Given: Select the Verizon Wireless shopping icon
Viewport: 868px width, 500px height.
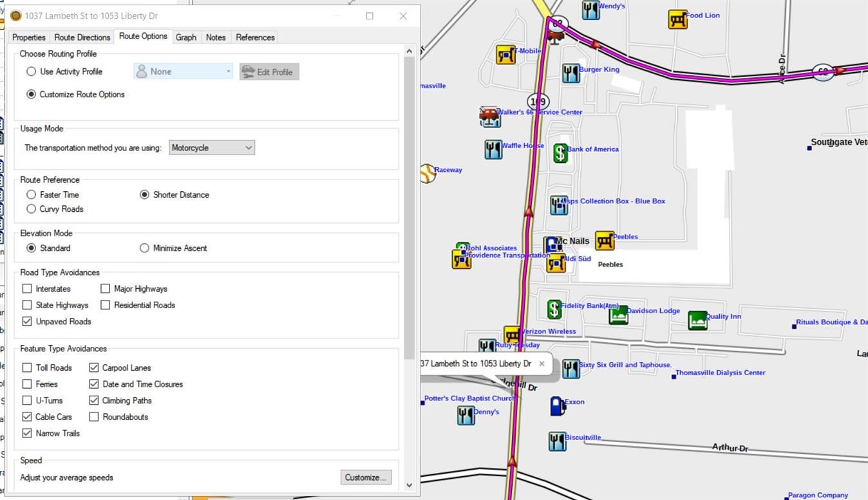Looking at the screenshot, I should tap(512, 335).
